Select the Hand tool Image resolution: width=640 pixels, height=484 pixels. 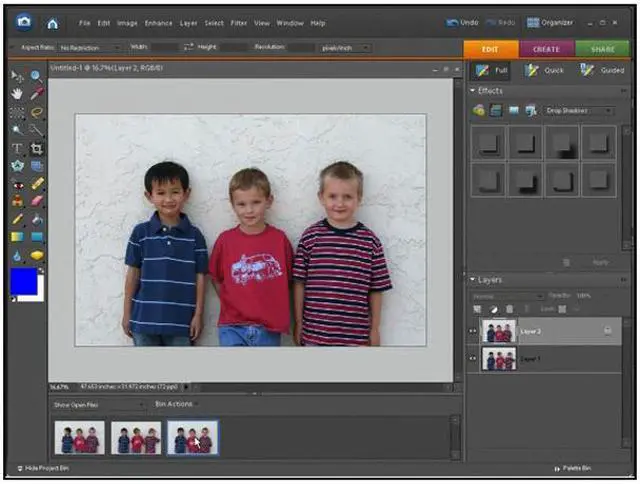click(x=17, y=94)
